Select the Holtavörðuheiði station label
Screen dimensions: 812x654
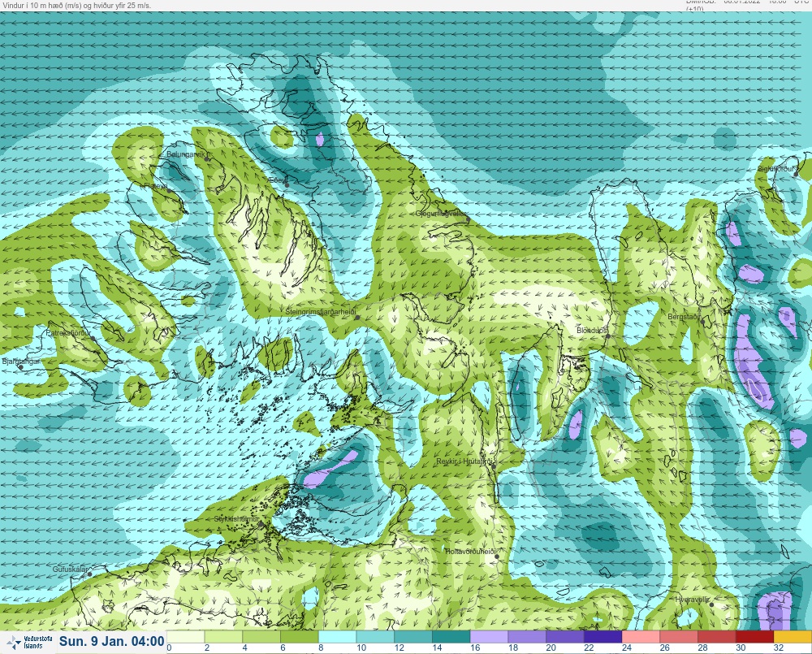tap(471, 552)
